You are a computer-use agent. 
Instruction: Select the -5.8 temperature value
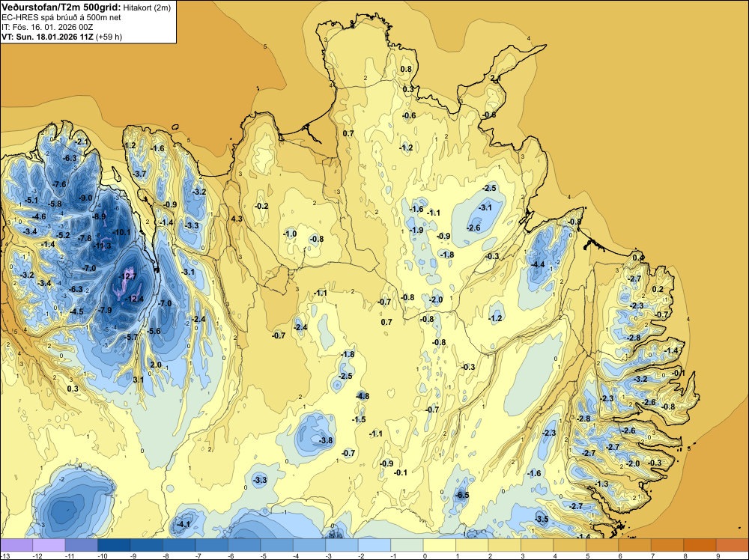click(x=55, y=204)
